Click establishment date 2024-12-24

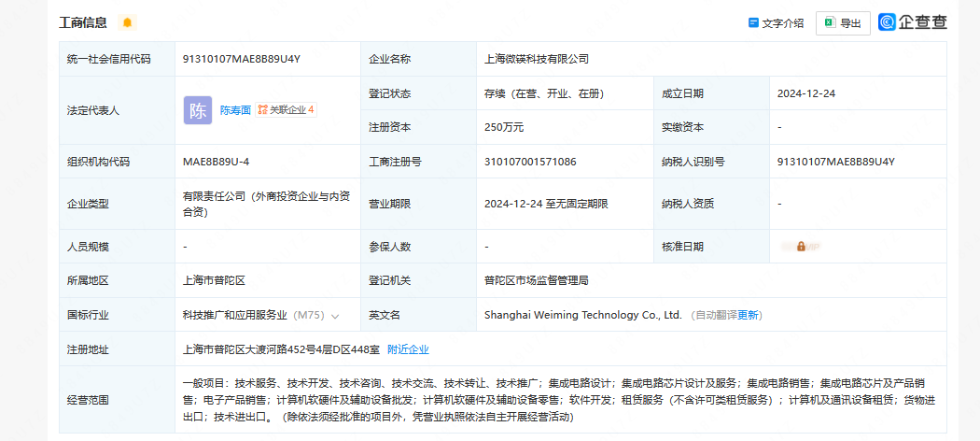[806, 93]
